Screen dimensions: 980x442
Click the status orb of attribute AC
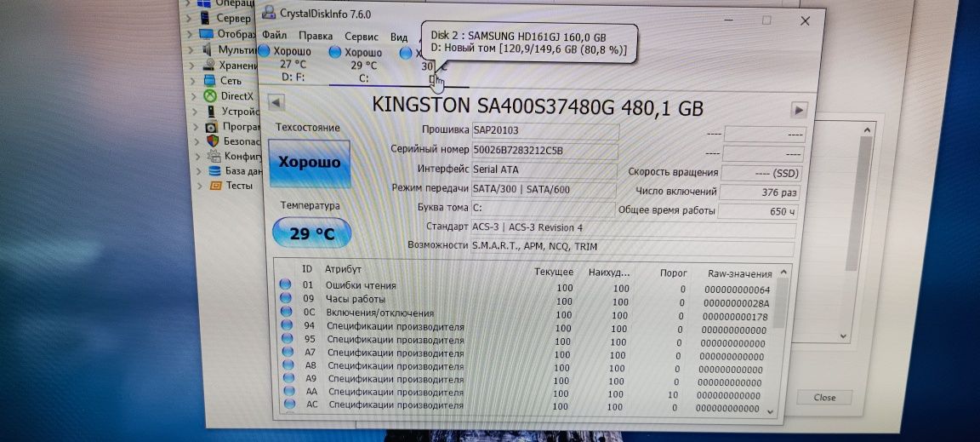point(289,405)
